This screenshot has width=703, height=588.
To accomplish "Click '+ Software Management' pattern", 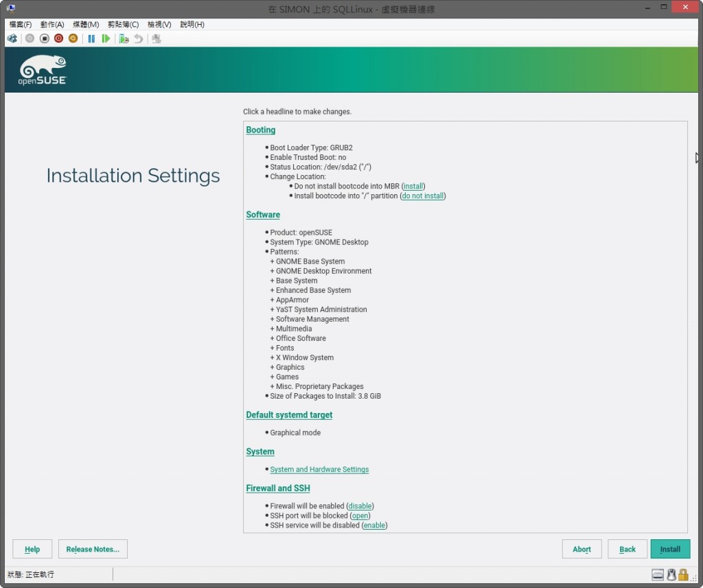I will [310, 319].
